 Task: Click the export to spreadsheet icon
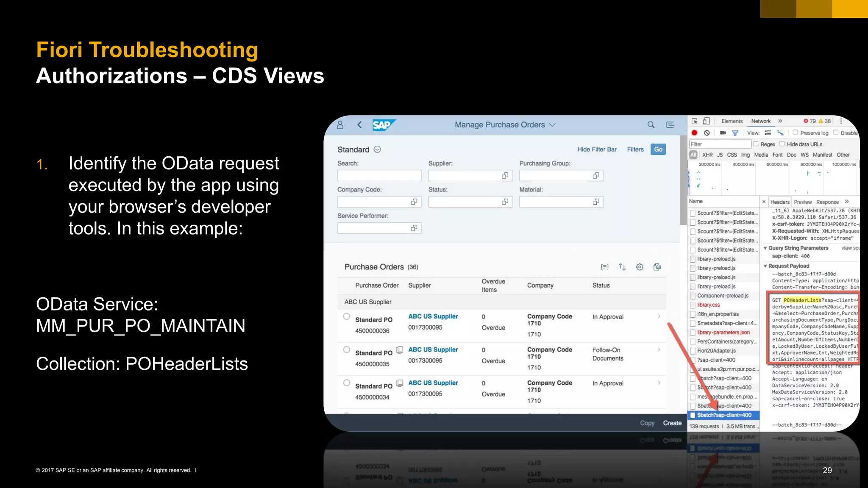(657, 267)
